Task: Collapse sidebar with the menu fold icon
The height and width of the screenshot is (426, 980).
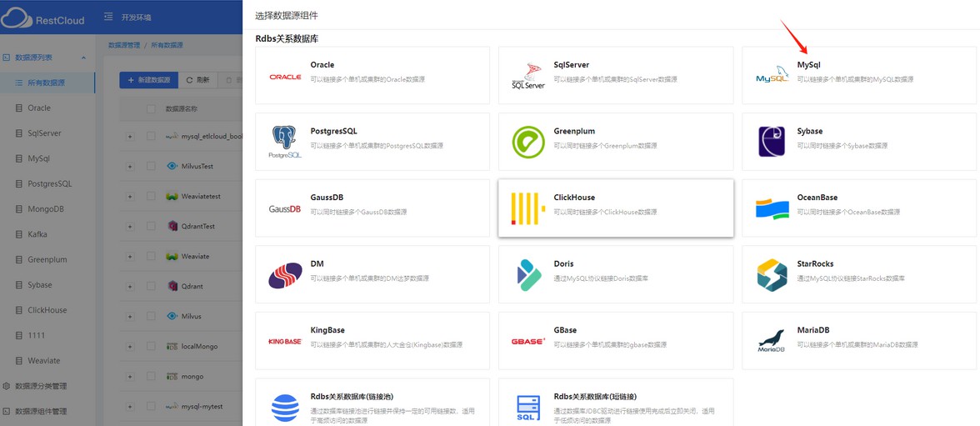Action: (108, 17)
